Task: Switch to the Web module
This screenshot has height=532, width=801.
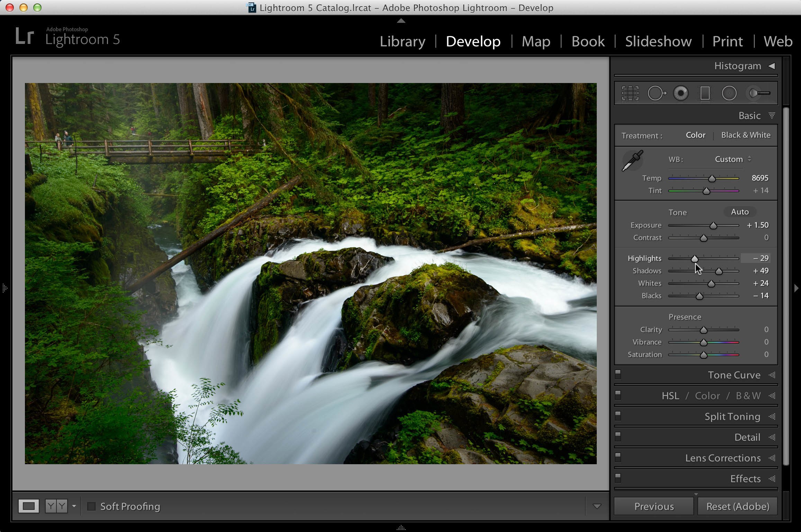Action: [x=778, y=42]
